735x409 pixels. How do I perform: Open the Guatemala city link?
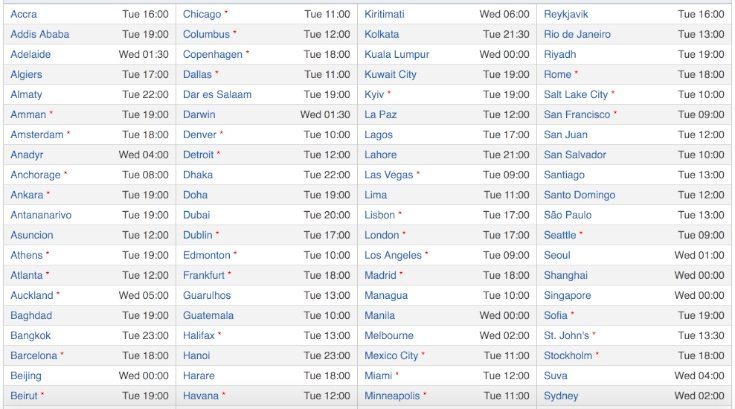(208, 315)
